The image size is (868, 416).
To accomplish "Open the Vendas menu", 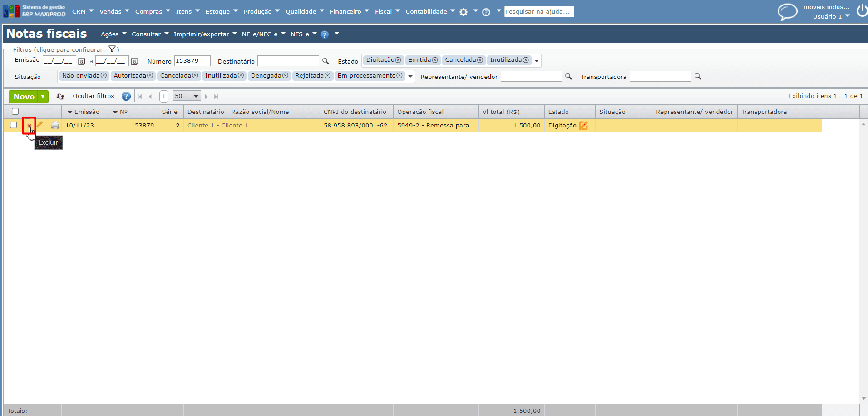I will coord(114,11).
